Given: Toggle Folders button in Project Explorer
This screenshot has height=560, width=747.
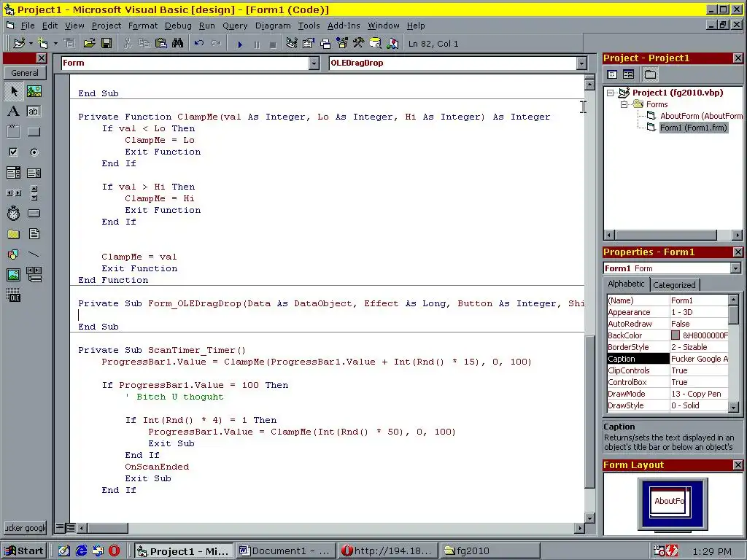Looking at the screenshot, I should point(650,74).
